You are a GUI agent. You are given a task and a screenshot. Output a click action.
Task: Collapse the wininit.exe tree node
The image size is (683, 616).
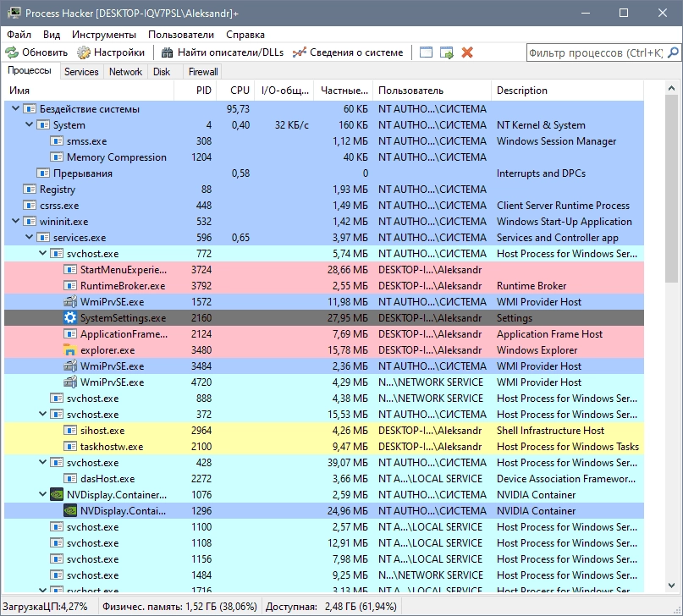[x=16, y=221]
